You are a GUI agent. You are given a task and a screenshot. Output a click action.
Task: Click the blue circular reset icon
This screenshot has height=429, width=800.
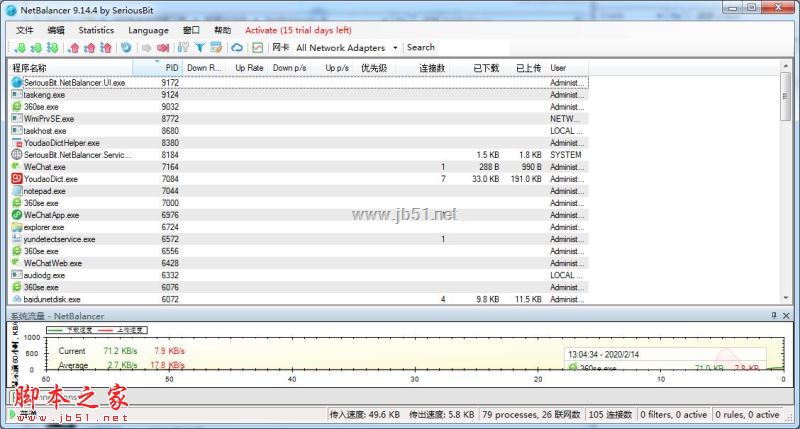click(126, 48)
